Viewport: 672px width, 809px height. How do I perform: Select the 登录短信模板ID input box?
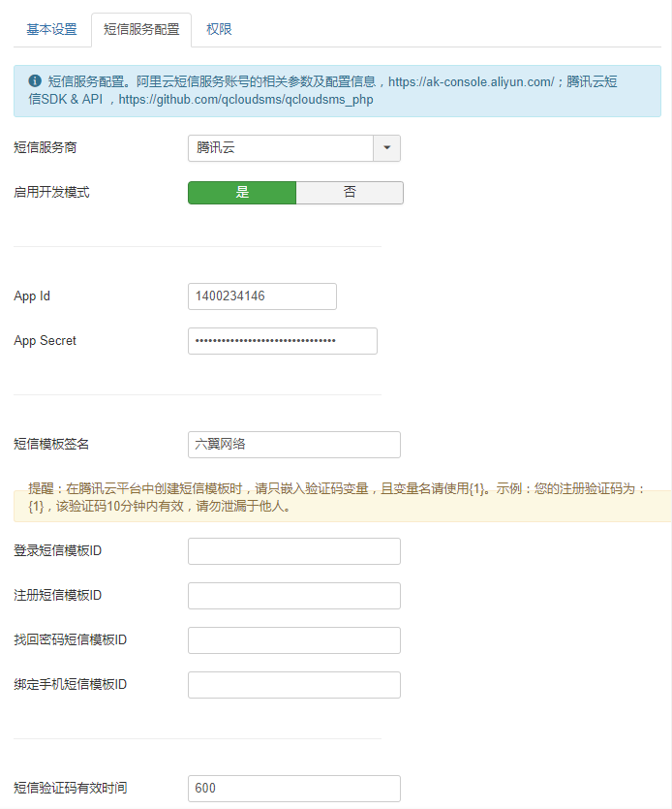click(x=293, y=550)
